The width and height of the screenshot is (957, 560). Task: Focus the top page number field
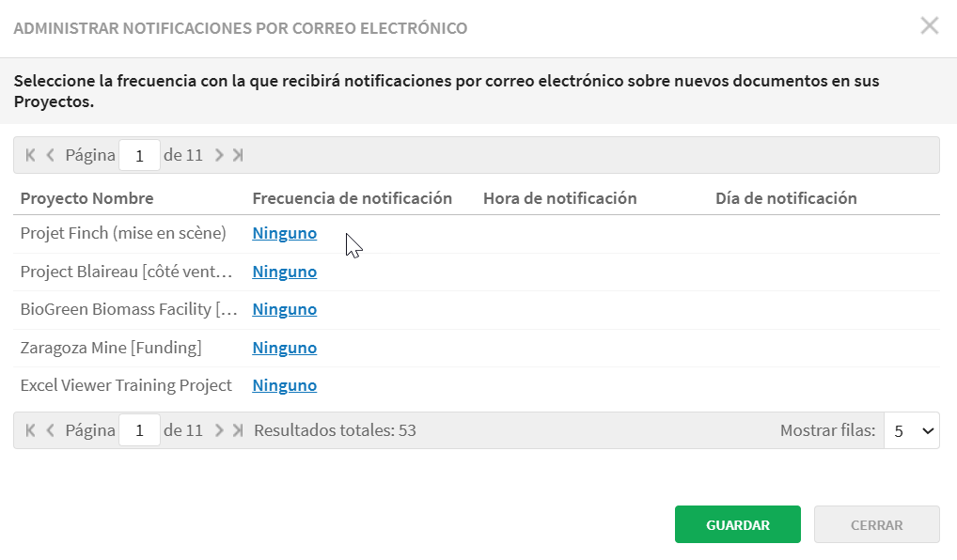tap(140, 155)
